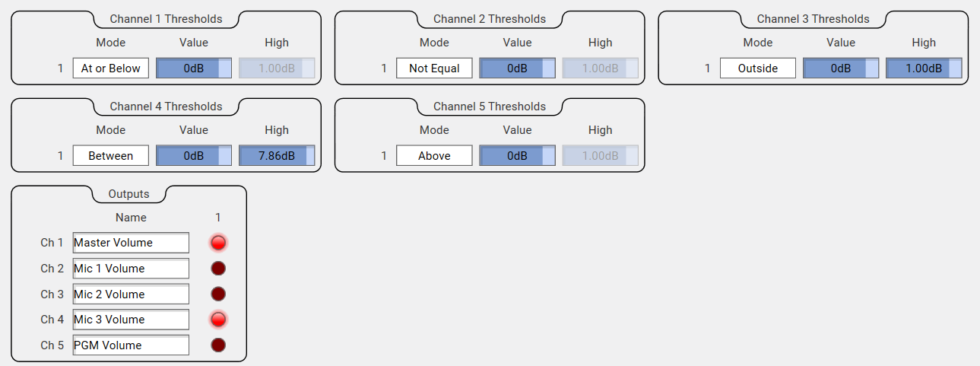The image size is (980, 366).
Task: Open Channel 3 mode 'Outside' selector
Action: click(758, 68)
